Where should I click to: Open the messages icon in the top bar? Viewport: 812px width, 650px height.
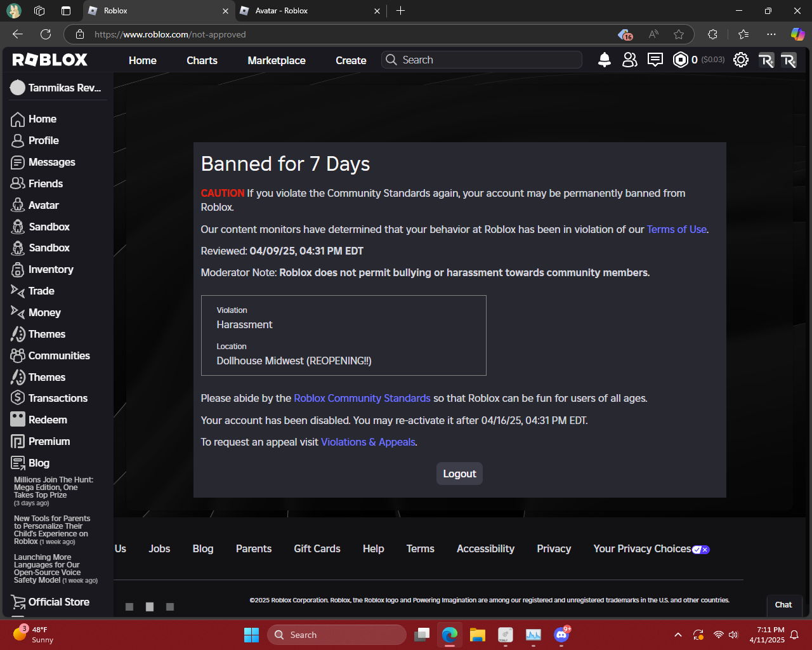click(655, 60)
